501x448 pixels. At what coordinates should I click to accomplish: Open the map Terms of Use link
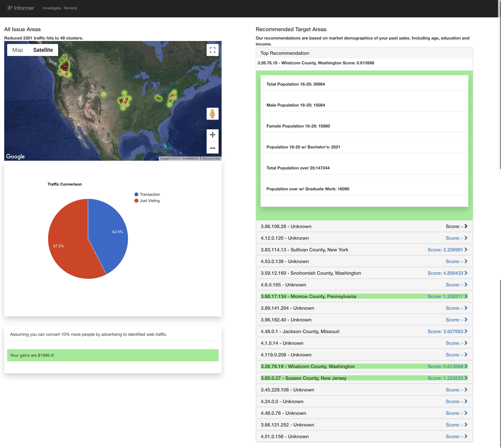(x=211, y=158)
